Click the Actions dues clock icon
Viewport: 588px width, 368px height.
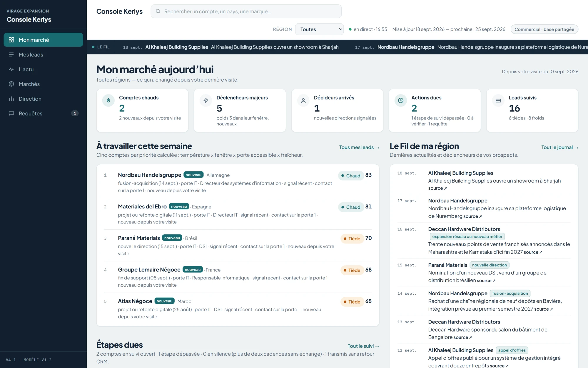pos(401,100)
